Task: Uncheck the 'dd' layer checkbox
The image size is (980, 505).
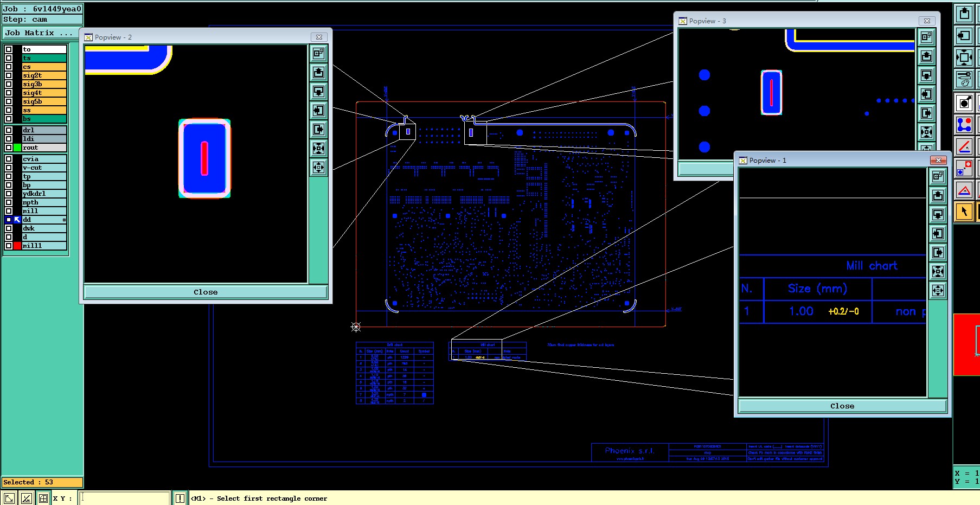Action: pos(9,220)
